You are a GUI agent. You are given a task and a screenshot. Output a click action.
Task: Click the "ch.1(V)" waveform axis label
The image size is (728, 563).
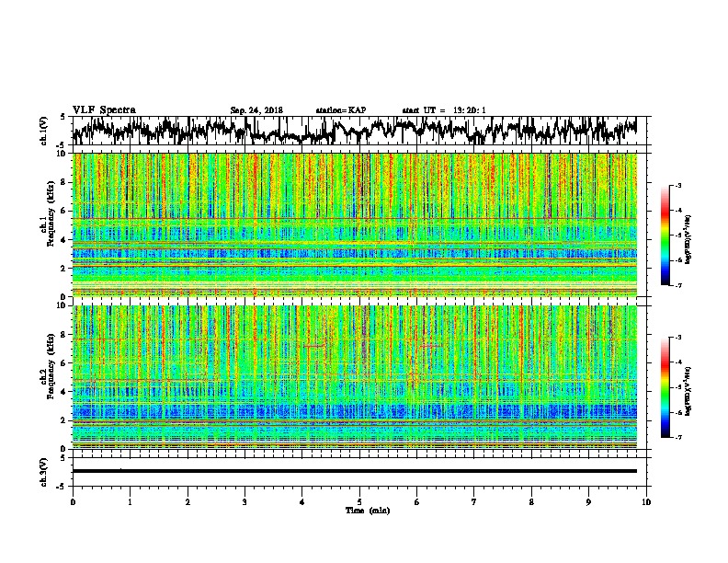pos(44,131)
